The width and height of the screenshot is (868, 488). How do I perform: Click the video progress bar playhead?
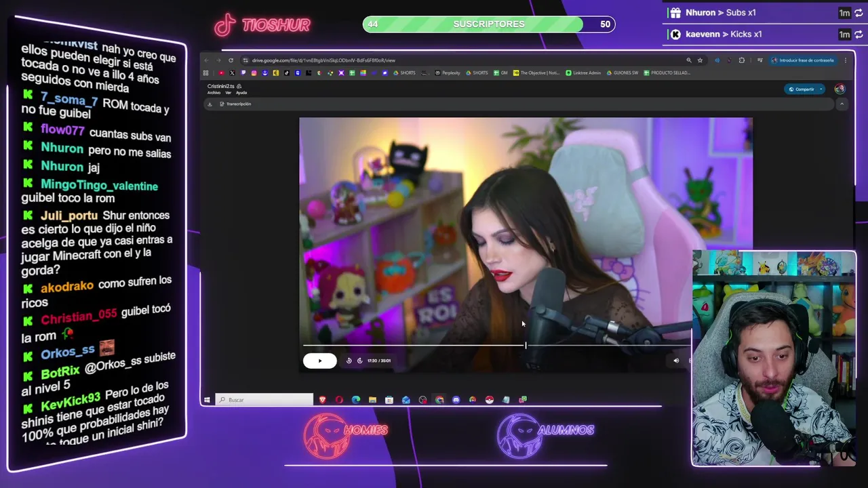pyautogui.click(x=526, y=346)
